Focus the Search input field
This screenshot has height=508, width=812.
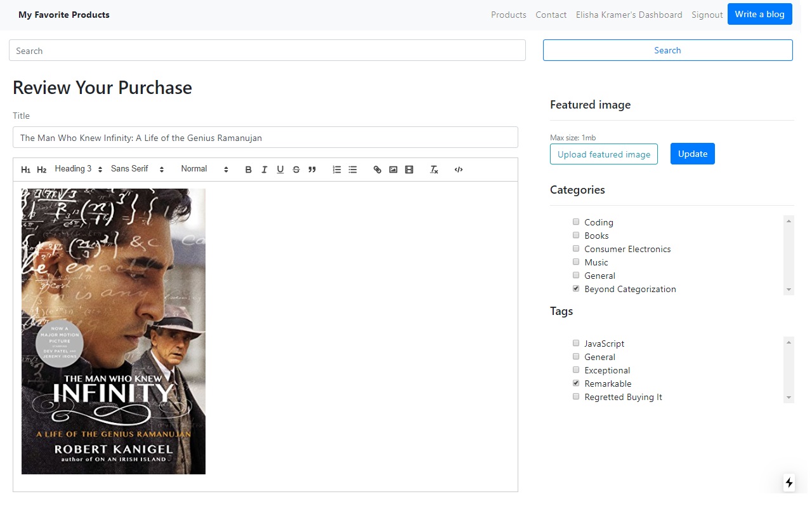[x=267, y=51]
